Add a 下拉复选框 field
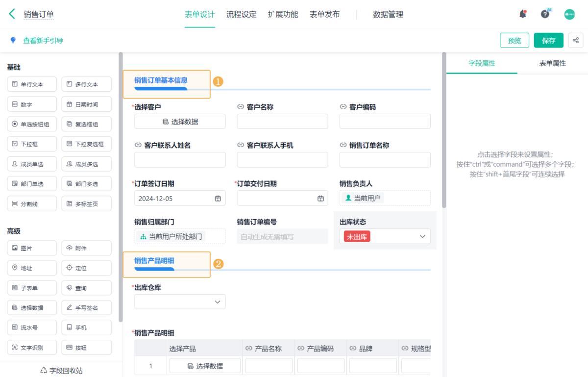The height and width of the screenshot is (377, 588). [87, 144]
